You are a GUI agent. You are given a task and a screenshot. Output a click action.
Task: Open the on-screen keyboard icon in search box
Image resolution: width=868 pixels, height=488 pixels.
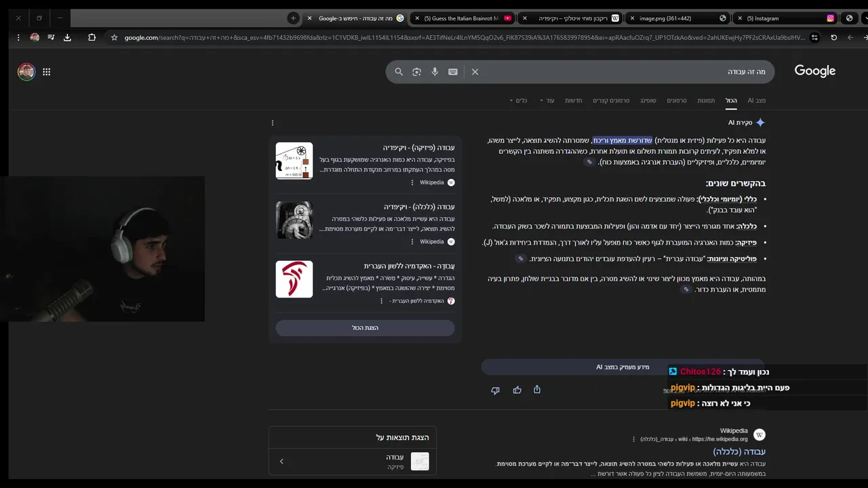pos(453,72)
